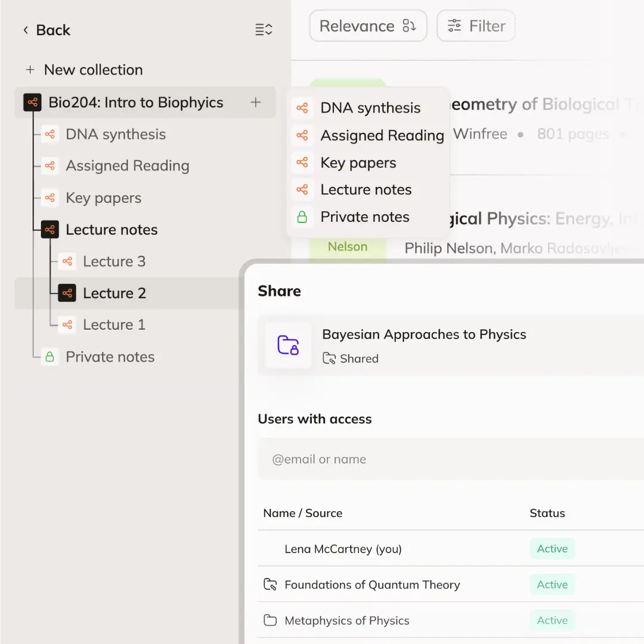Screen dimensions: 644x644
Task: Click the Shared status label
Action: (x=359, y=358)
